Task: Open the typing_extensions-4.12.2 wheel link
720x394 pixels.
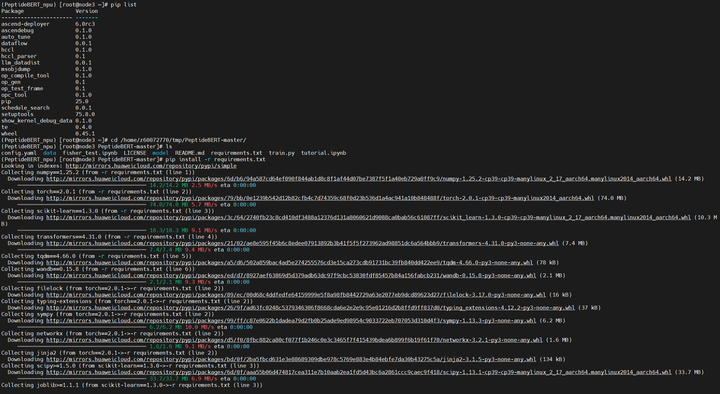Action: [x=310, y=308]
